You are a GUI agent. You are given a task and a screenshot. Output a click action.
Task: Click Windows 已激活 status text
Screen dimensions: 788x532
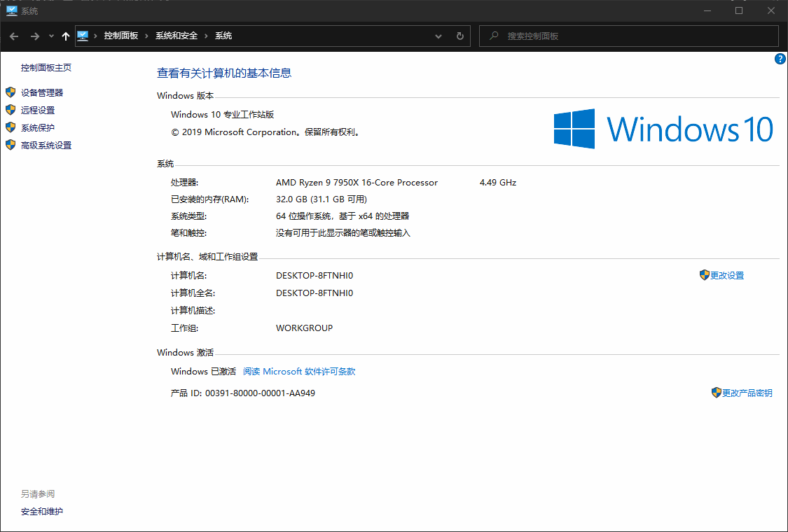[204, 371]
